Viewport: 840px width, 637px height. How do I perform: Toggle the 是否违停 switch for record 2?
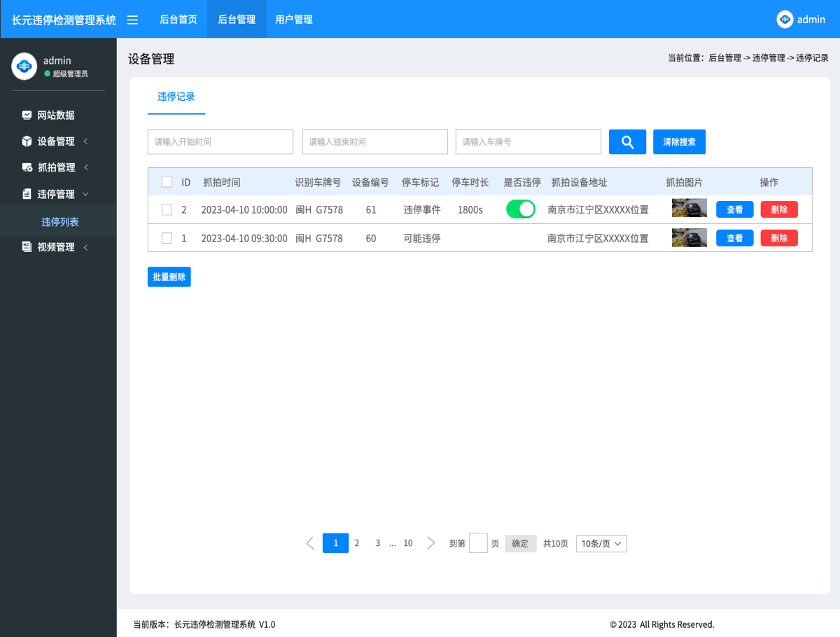520,209
